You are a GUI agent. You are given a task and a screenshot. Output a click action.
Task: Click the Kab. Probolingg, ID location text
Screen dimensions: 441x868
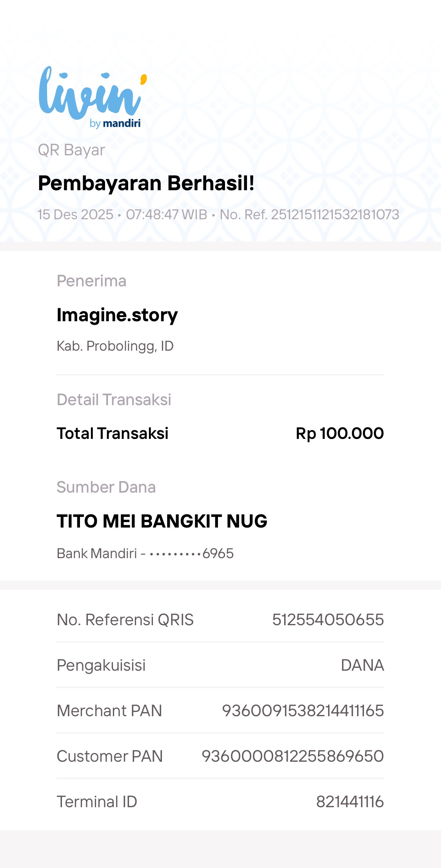point(115,346)
